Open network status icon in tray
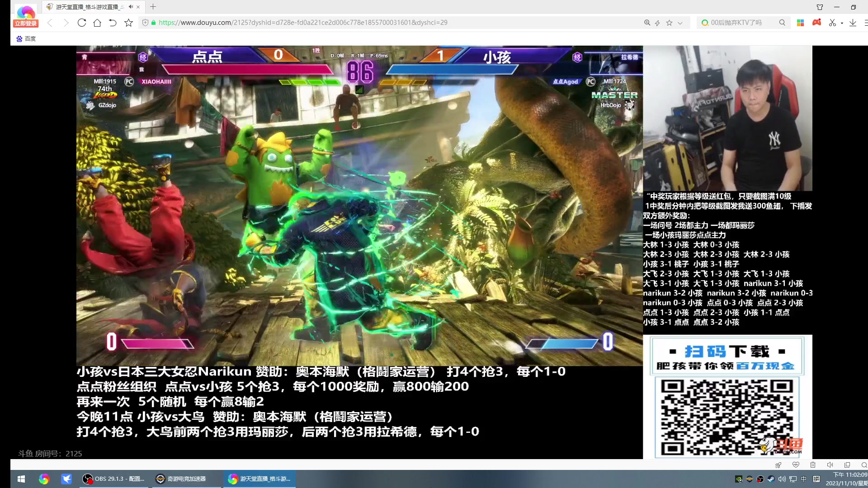868x488 pixels. point(793,479)
